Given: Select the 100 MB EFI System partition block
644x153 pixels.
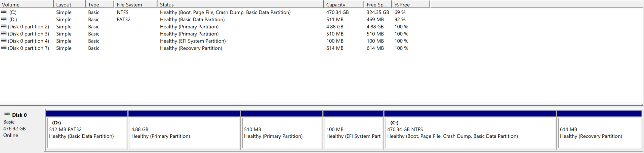Looking at the screenshot, I should [x=353, y=130].
